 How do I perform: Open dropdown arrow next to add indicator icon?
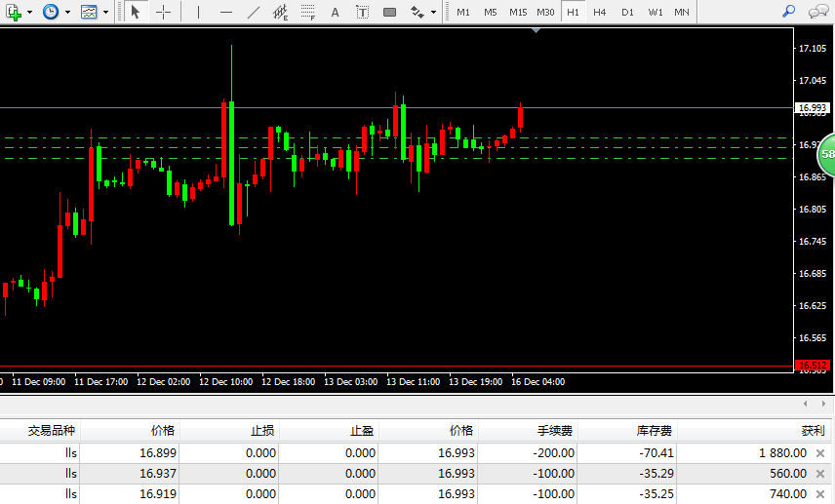tap(30, 12)
